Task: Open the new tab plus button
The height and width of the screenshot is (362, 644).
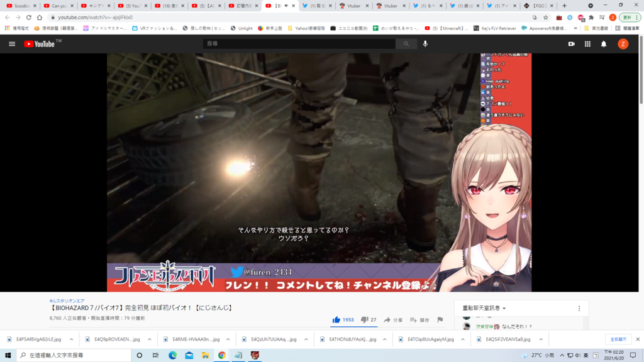Action: pyautogui.click(x=564, y=6)
